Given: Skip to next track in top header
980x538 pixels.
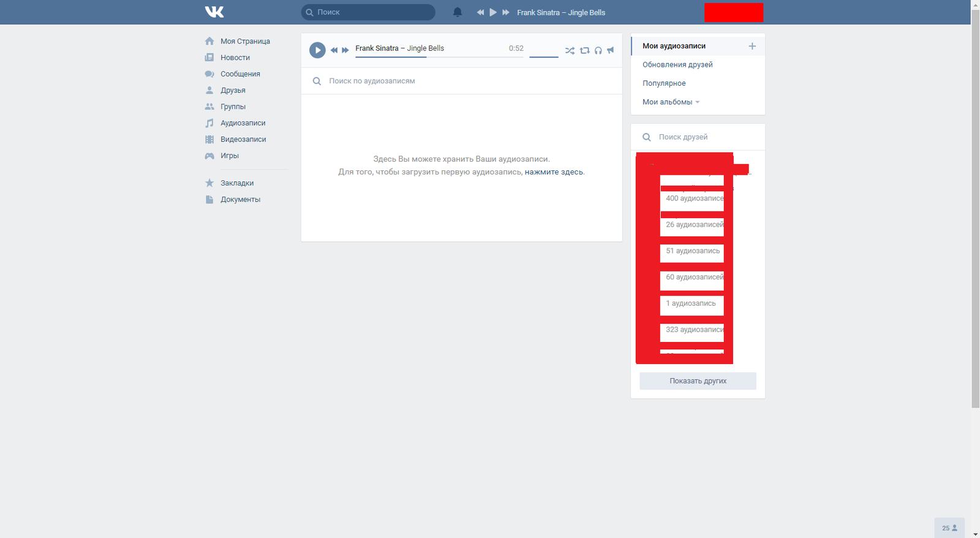Looking at the screenshot, I should coord(506,12).
